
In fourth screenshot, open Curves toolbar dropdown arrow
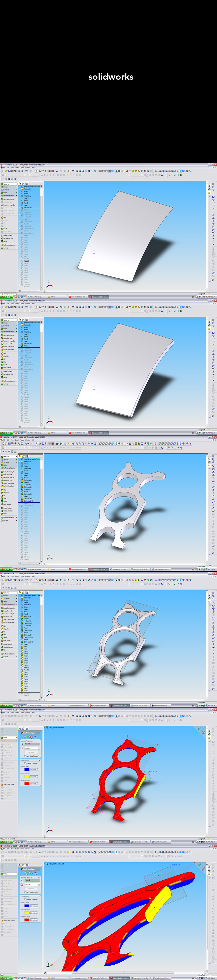pos(16,657)
